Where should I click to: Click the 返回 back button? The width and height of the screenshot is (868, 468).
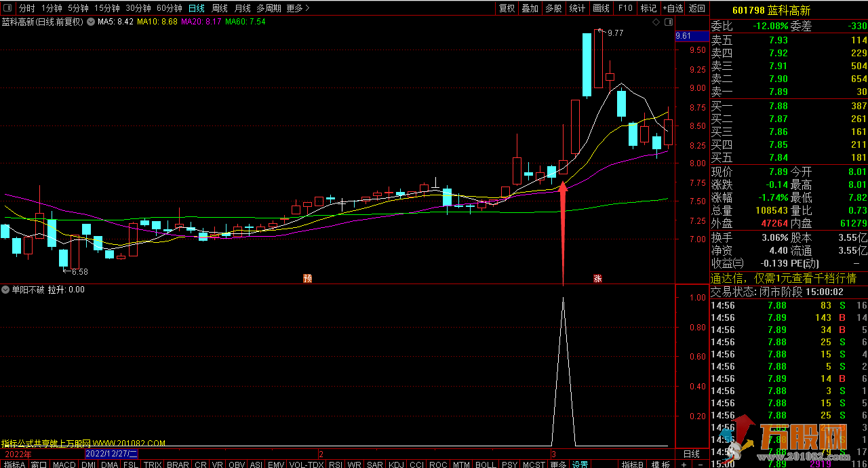tap(697, 8)
